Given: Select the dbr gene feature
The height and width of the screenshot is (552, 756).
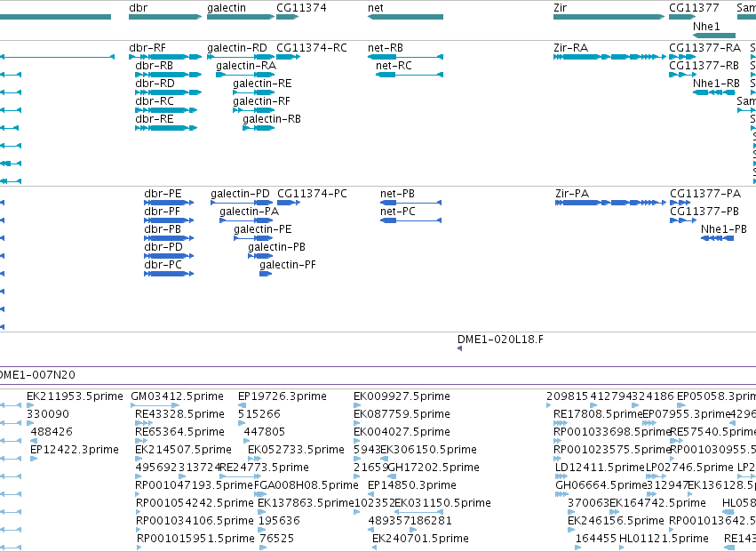Looking at the screenshot, I should coord(165,17).
